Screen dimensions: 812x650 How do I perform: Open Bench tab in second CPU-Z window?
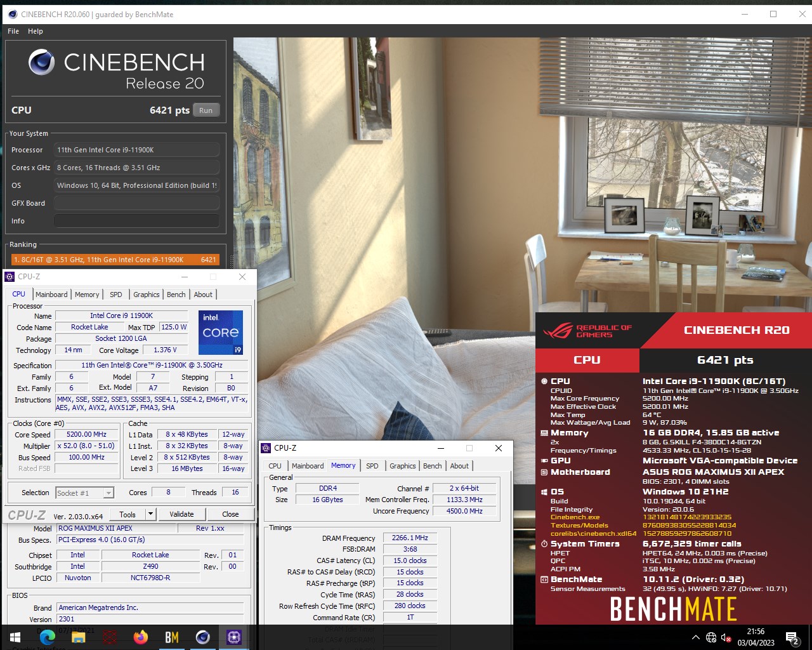[433, 466]
